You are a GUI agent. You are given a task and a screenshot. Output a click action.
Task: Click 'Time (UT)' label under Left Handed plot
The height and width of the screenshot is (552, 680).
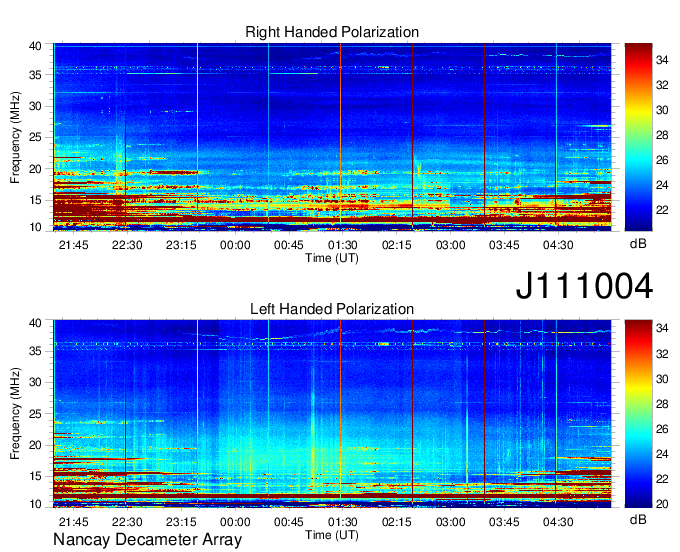[332, 535]
